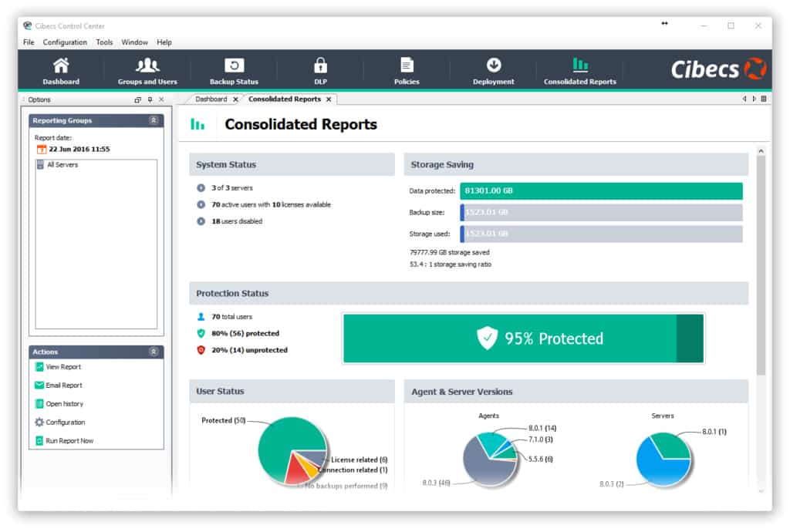Image resolution: width=790 pixels, height=532 pixels.
Task: Click the Consolidated Reports heading chart icon
Action: coord(197,124)
